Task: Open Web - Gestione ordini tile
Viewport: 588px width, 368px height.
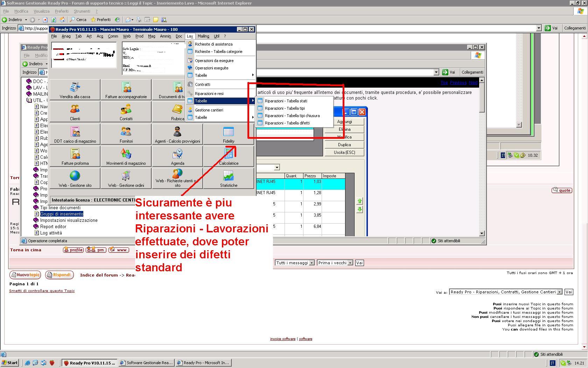Action: coord(126,178)
